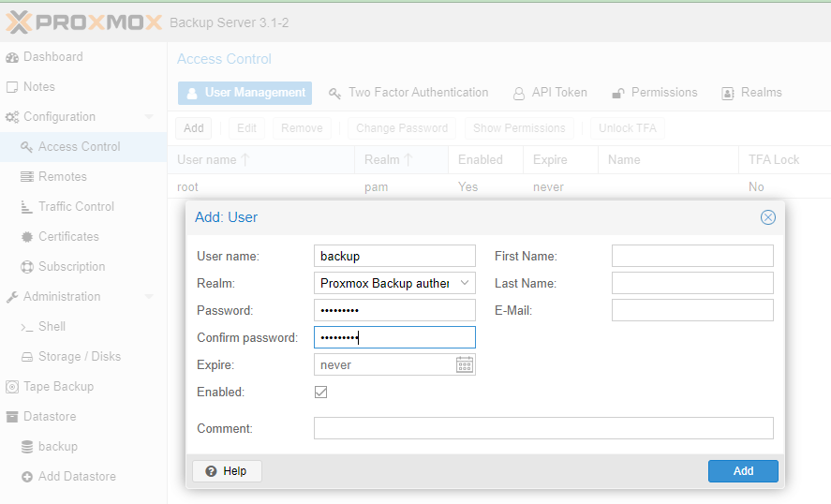This screenshot has width=831, height=504.
Task: Collapse the Administration section arrow
Action: click(149, 296)
